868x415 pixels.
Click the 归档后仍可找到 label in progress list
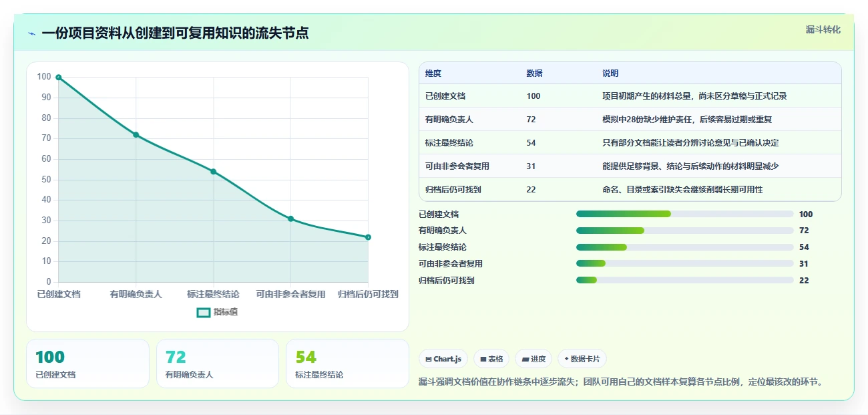coord(447,281)
